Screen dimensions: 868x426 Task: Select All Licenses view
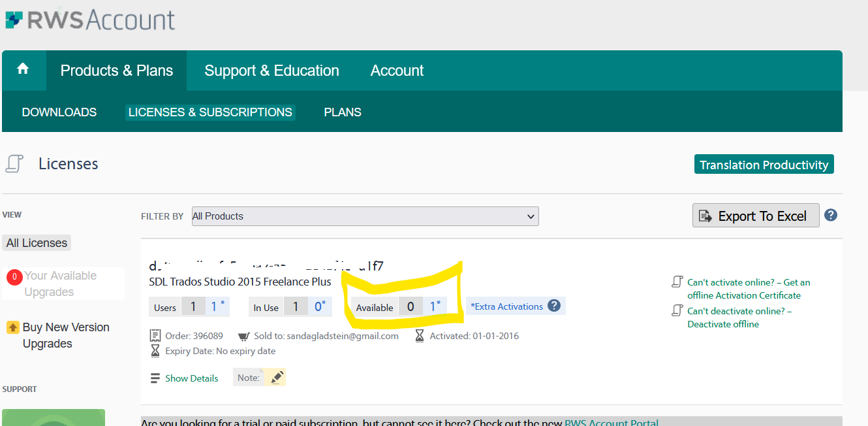coord(37,243)
